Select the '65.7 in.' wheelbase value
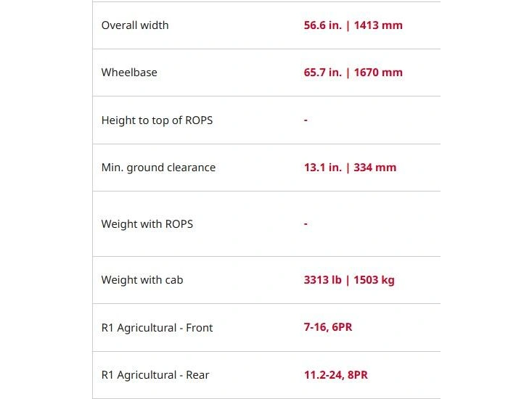 pos(322,73)
